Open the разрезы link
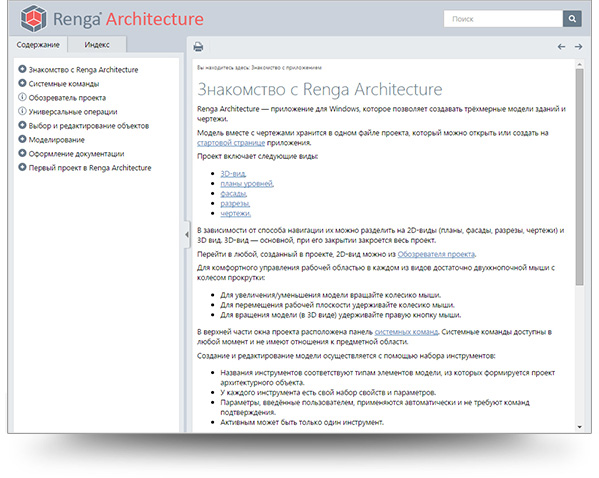Viewport: 599px width, 478px height. (235, 204)
